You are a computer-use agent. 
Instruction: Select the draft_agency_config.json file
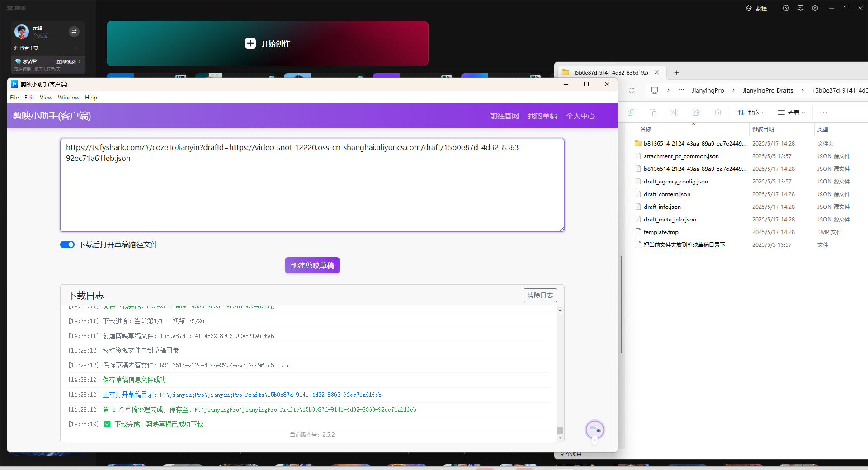(x=676, y=181)
